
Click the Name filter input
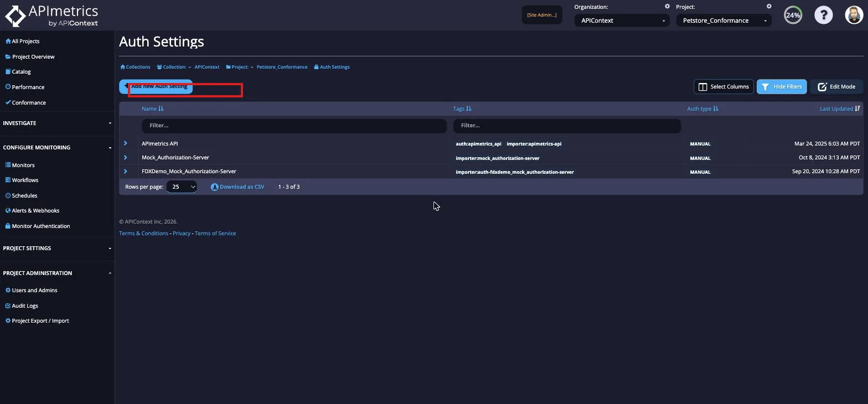point(294,126)
